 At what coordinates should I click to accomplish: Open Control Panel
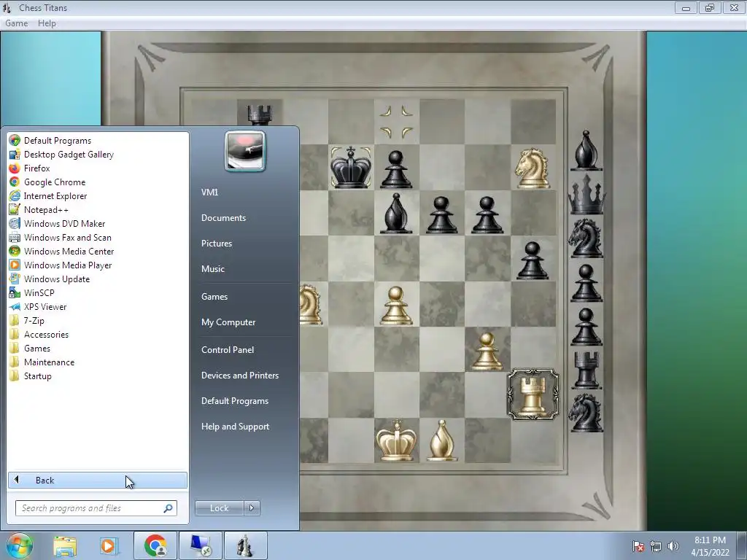pos(228,350)
